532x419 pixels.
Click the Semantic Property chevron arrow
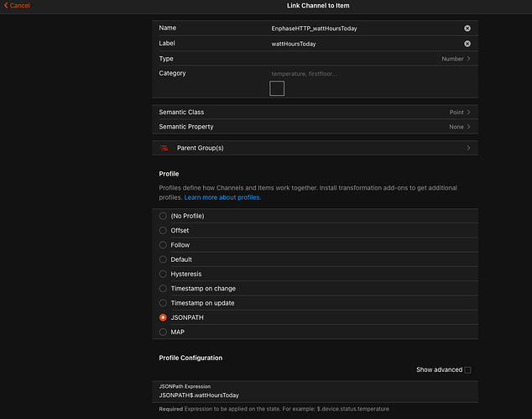click(468, 127)
